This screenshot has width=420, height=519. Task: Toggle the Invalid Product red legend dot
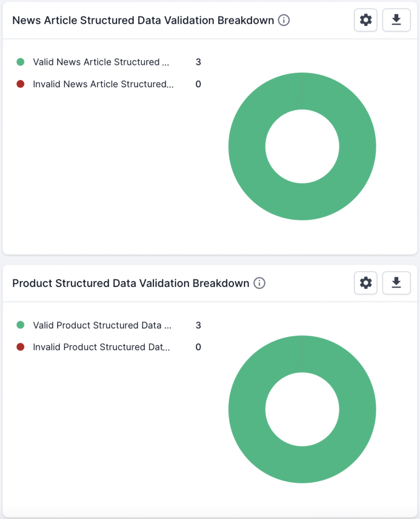pyautogui.click(x=21, y=347)
